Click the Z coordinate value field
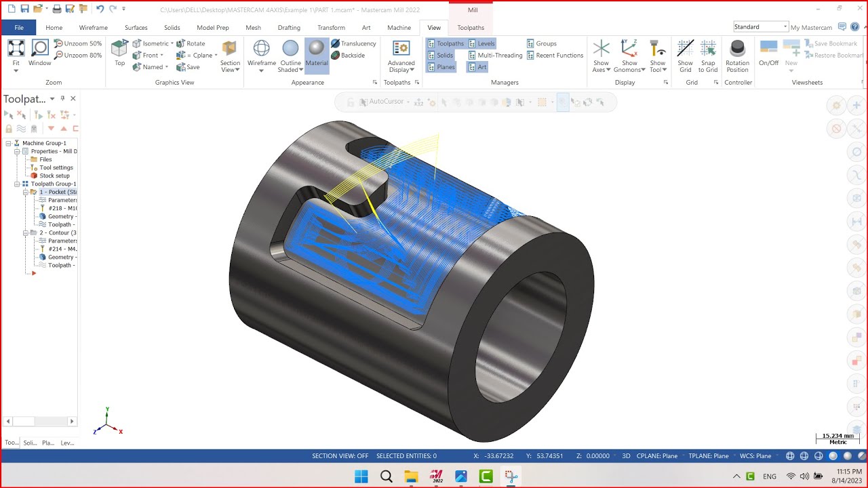The height and width of the screenshot is (488, 868). (597, 456)
